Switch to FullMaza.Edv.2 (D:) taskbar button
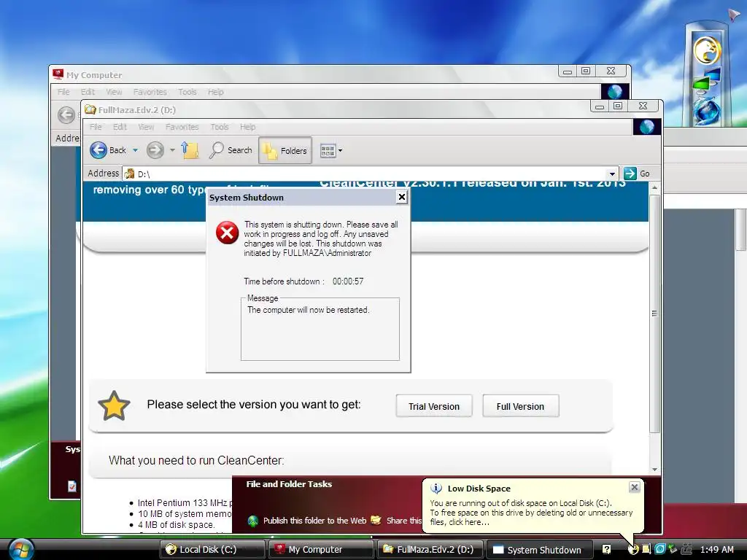747x560 pixels. [430, 550]
